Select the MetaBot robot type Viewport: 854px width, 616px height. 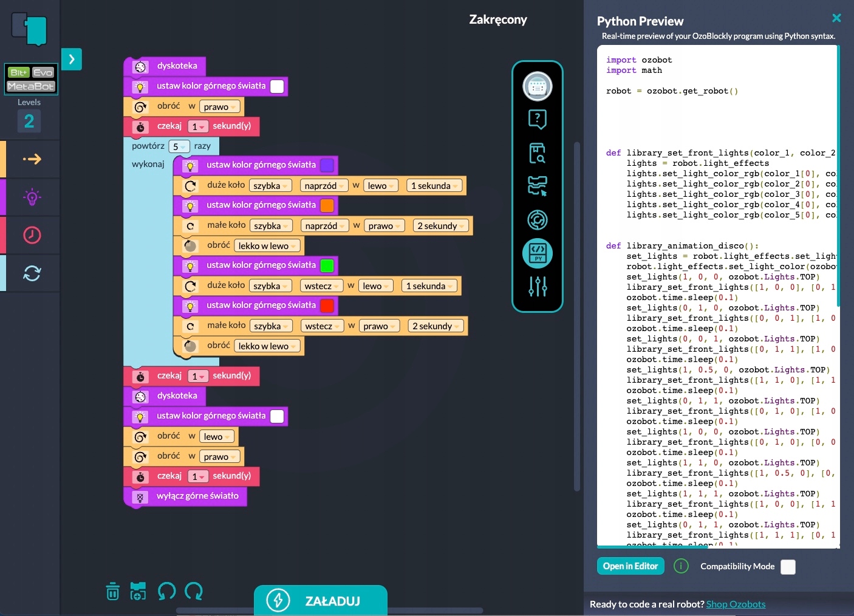pyautogui.click(x=31, y=86)
